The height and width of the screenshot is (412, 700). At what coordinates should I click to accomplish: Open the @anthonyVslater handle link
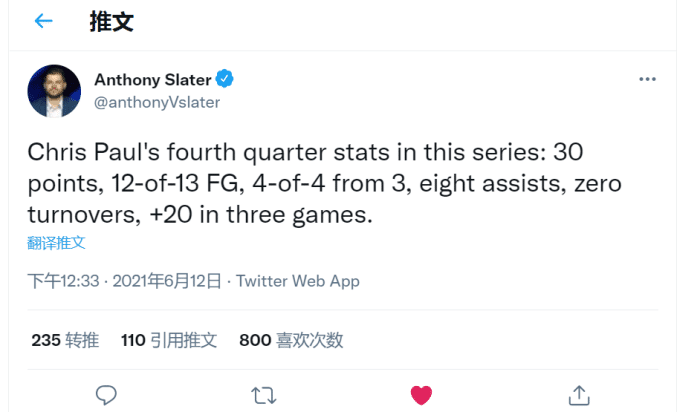pyautogui.click(x=156, y=101)
